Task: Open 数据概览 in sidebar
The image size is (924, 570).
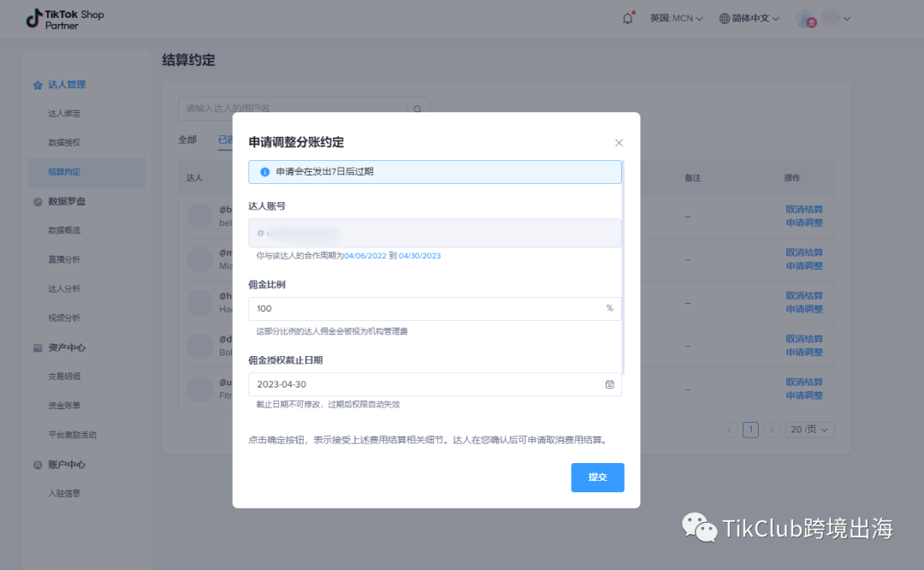Action: [64, 230]
